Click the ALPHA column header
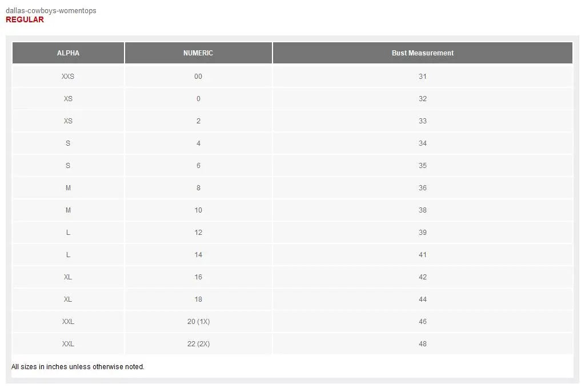This screenshot has width=585, height=392. 68,53
